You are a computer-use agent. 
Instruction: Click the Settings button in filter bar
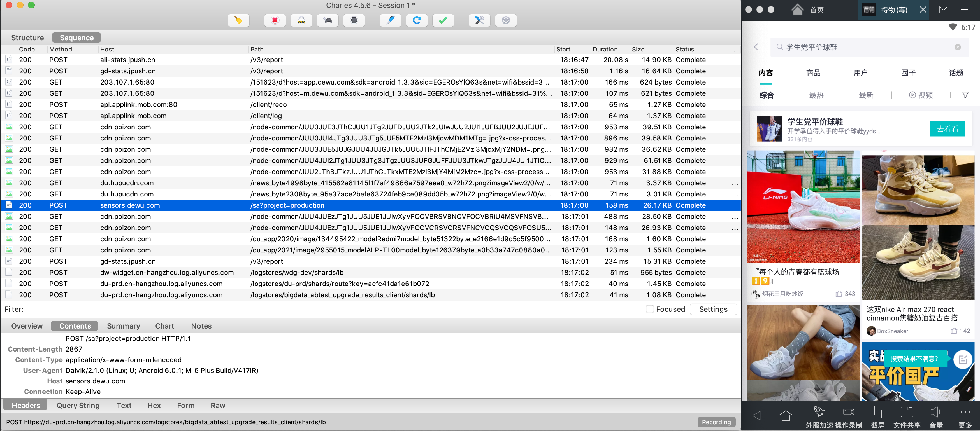pyautogui.click(x=713, y=309)
